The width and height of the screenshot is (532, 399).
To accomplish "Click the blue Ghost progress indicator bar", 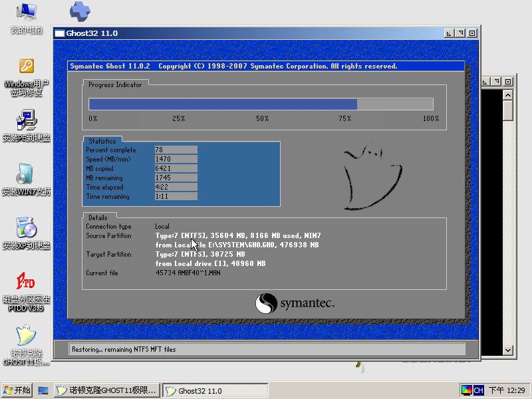I will [261, 104].
